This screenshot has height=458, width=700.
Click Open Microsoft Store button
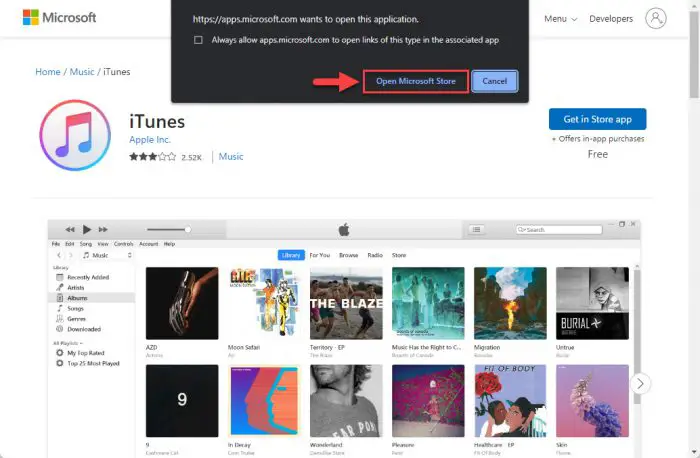click(416, 81)
